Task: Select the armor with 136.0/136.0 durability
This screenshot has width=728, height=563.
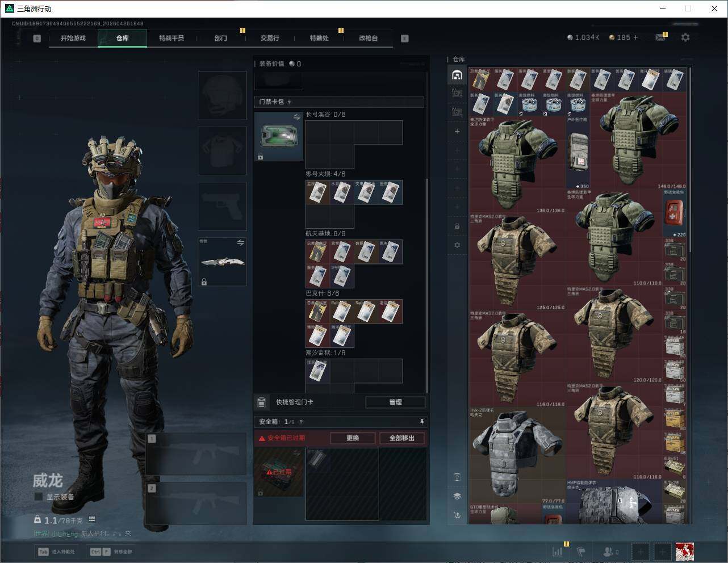Action: (517, 165)
